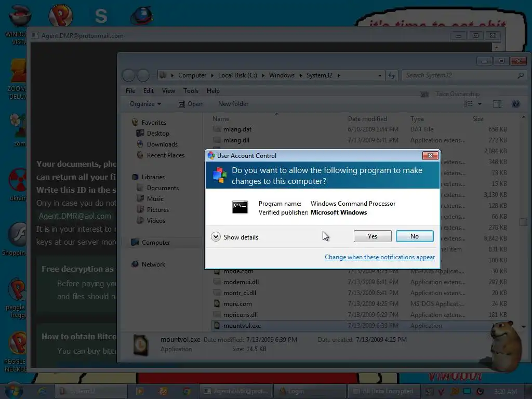Select Downloads in navigation pane

point(162,144)
